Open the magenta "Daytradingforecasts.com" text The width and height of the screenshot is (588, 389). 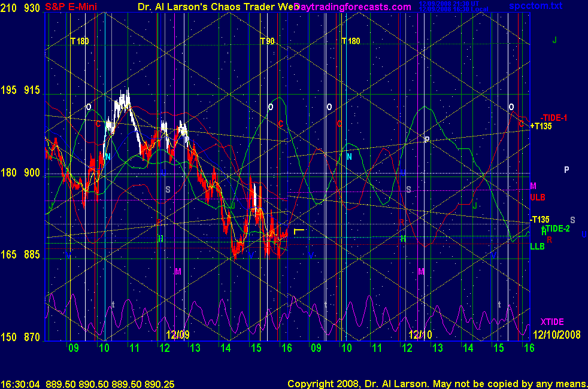click(x=353, y=7)
